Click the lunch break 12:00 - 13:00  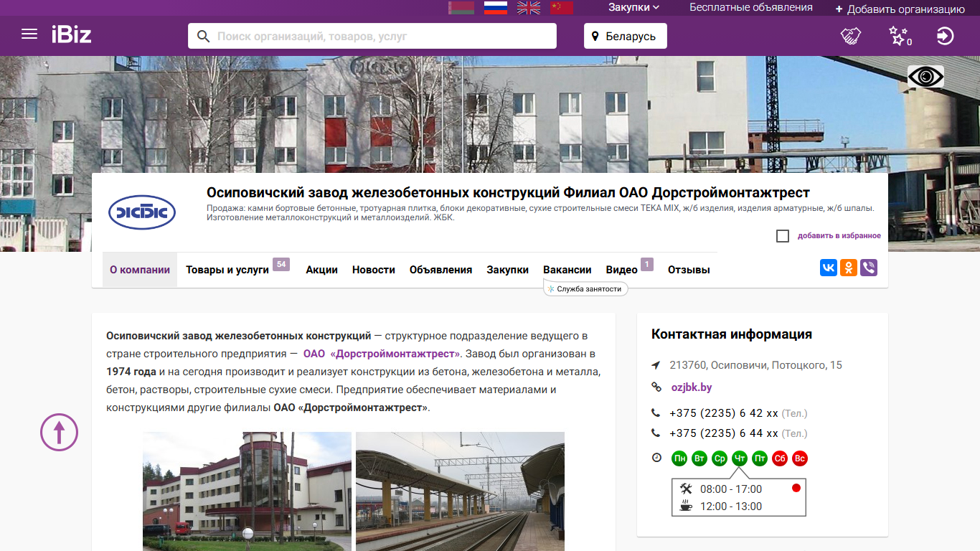tap(731, 507)
